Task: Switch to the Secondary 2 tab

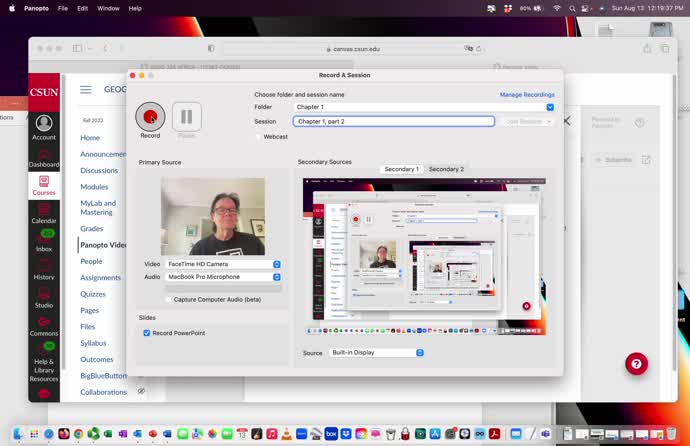Action: (x=446, y=169)
